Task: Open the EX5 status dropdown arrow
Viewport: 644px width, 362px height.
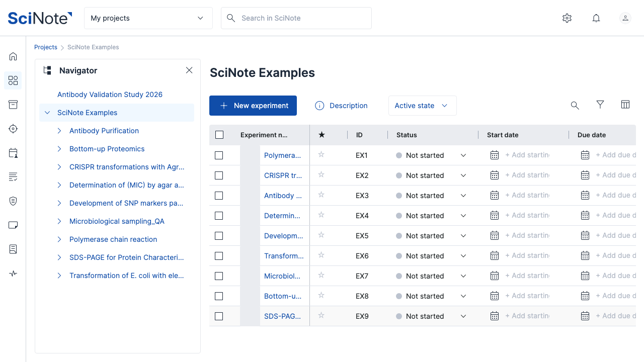Action: coord(463,236)
